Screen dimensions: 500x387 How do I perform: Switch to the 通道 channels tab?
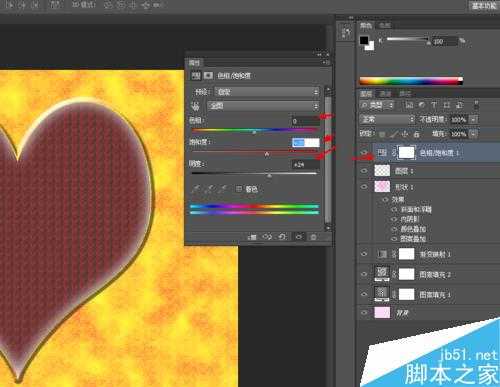pos(385,94)
